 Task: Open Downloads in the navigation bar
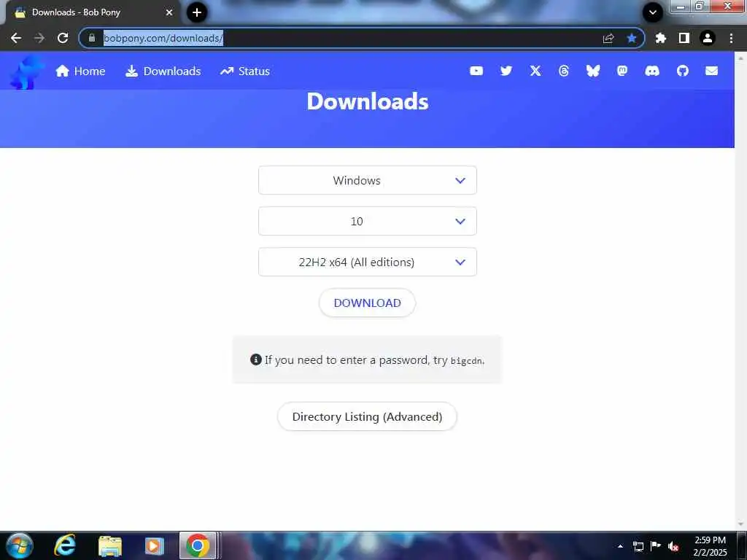(x=163, y=71)
